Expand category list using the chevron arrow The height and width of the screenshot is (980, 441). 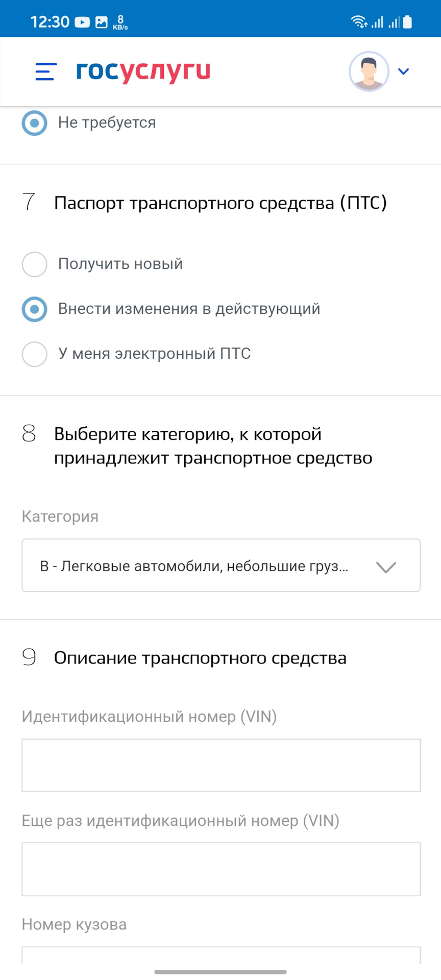(386, 567)
